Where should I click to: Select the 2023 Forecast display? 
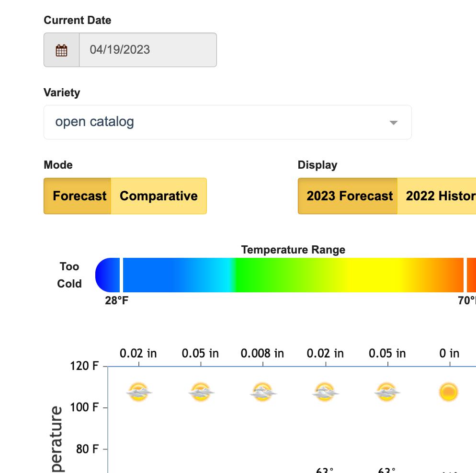[349, 196]
